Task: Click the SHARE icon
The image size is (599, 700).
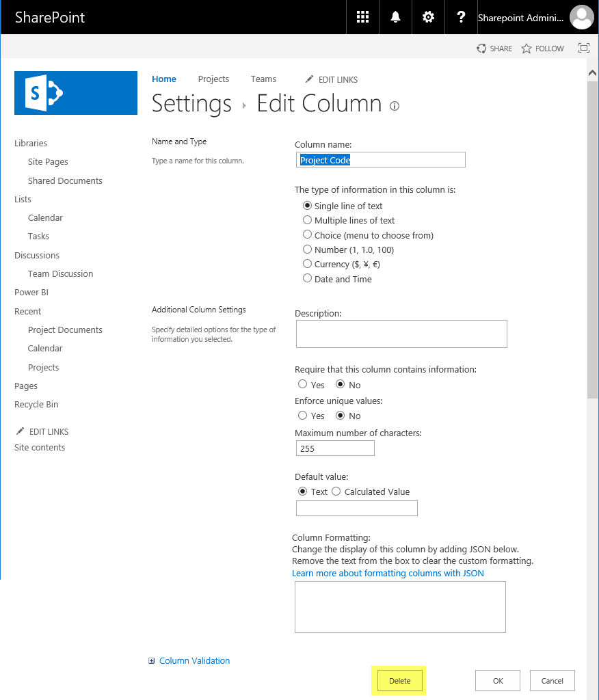Action: pyautogui.click(x=481, y=49)
